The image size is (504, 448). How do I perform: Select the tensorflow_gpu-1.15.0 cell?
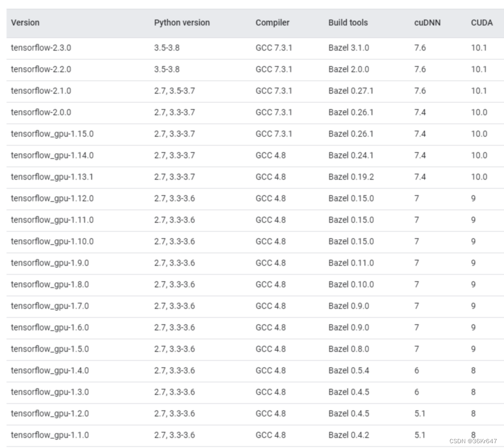pyautogui.click(x=52, y=134)
